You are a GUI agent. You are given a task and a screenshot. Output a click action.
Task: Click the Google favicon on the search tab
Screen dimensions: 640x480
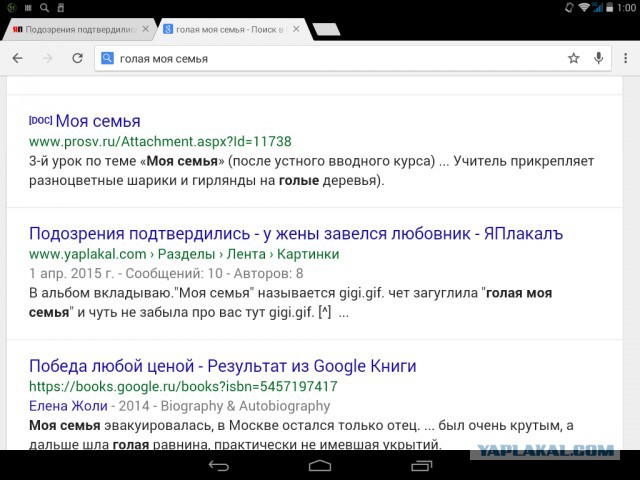click(x=168, y=29)
